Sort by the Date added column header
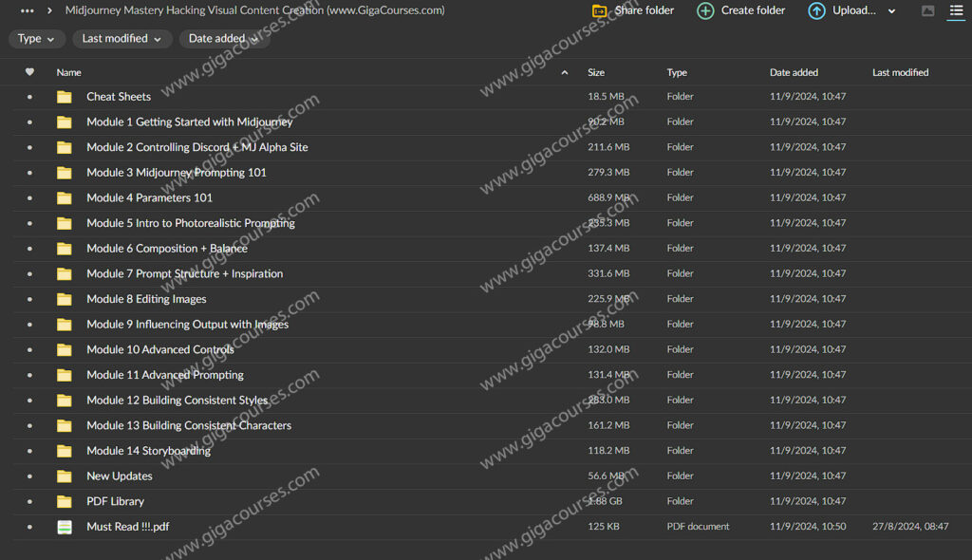Viewport: 972px width, 560px height. click(x=794, y=72)
